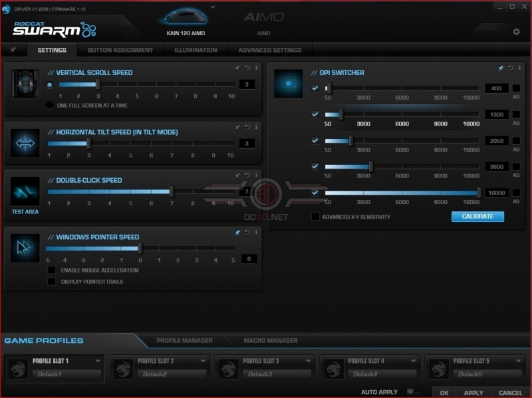Click the Calibrate button
This screenshot has width=532, height=398.
pos(477,217)
